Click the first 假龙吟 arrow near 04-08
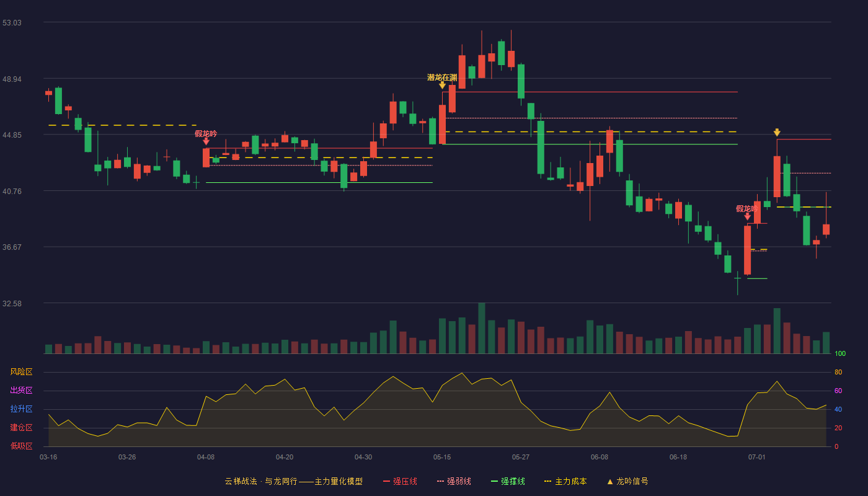The width and height of the screenshot is (868, 496). 206,141
